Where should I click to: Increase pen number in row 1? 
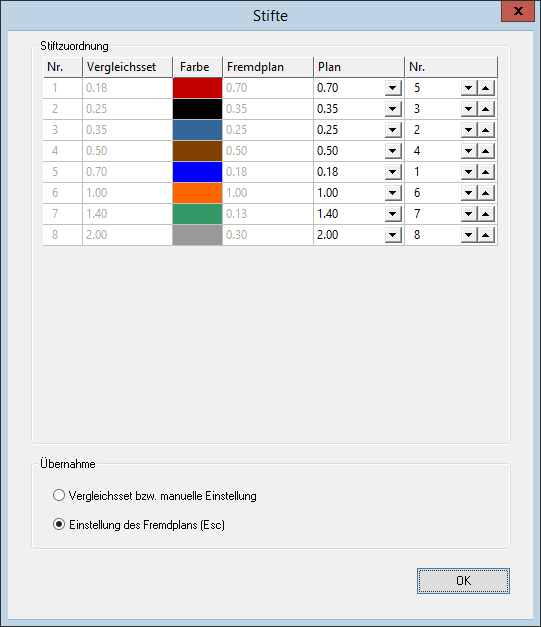tap(486, 88)
